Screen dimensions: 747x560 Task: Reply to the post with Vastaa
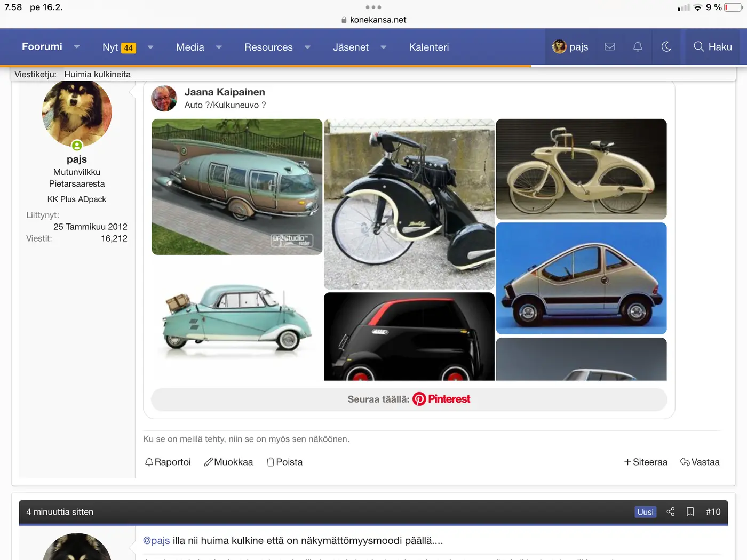click(x=700, y=462)
